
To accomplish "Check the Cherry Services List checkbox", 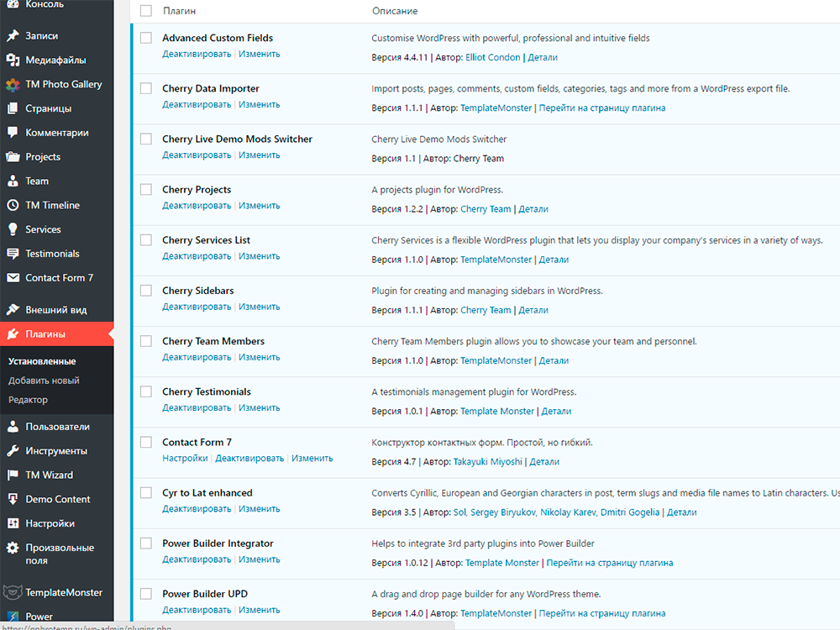I will [145, 239].
